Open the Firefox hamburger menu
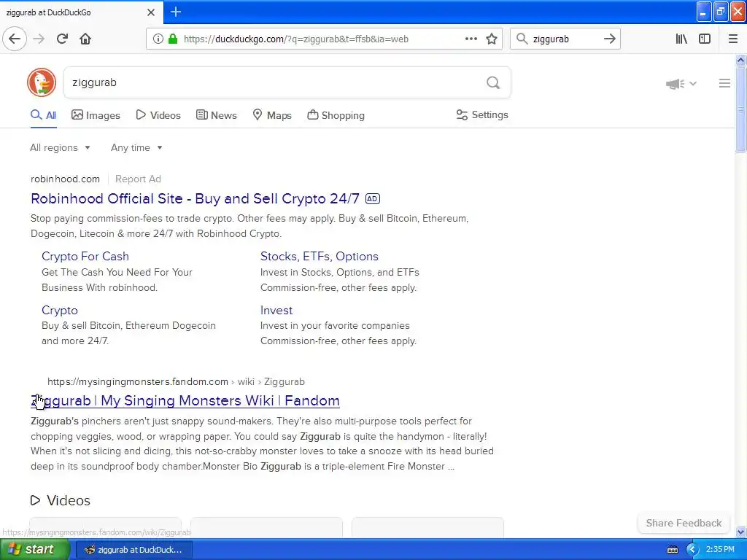 tap(733, 39)
